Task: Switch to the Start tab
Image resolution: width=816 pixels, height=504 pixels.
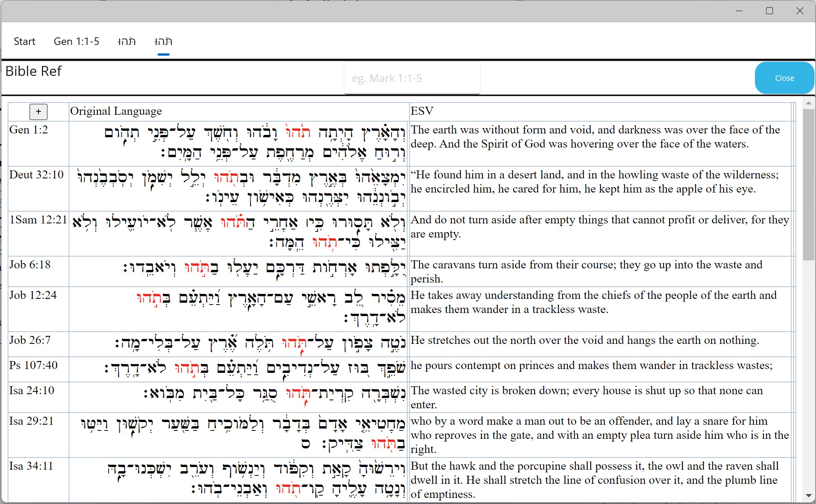Action: [x=24, y=41]
